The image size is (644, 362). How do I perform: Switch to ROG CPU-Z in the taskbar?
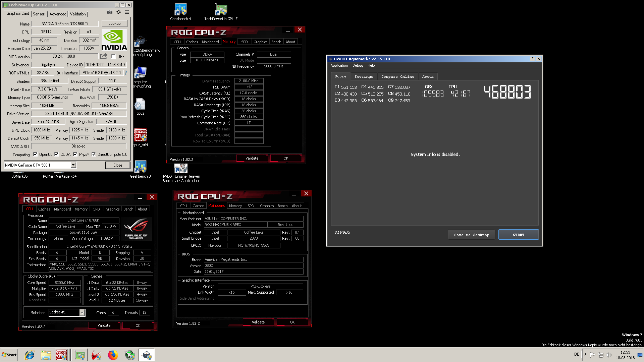point(62,355)
